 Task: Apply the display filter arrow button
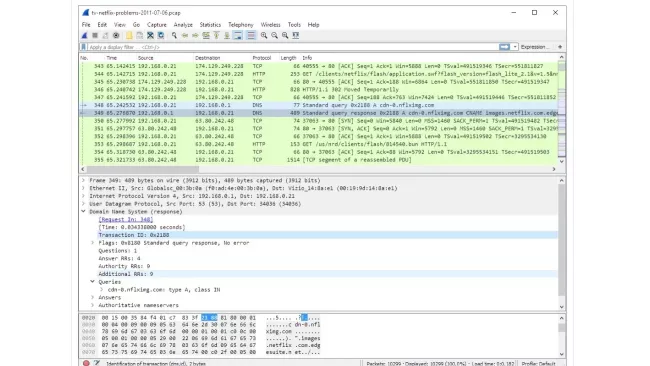(504, 47)
